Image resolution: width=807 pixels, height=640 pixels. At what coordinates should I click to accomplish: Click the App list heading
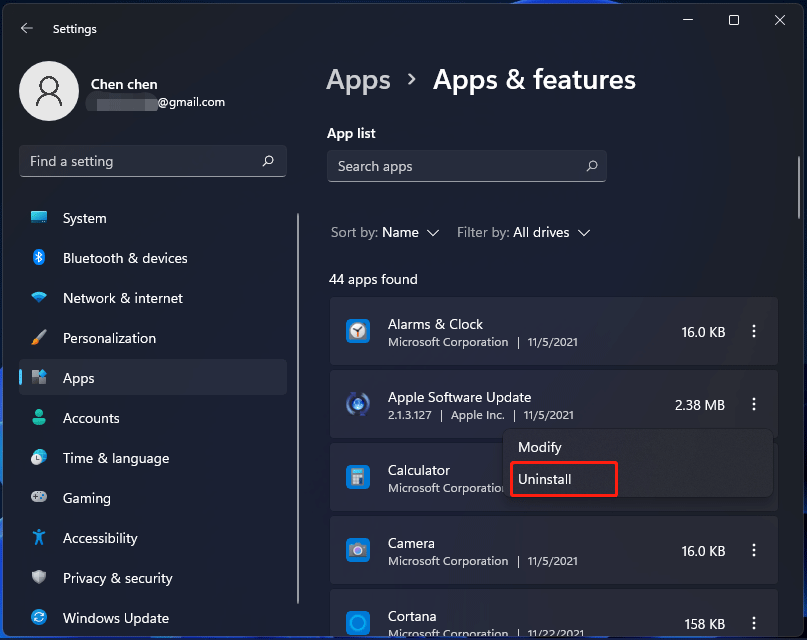pyautogui.click(x=351, y=133)
